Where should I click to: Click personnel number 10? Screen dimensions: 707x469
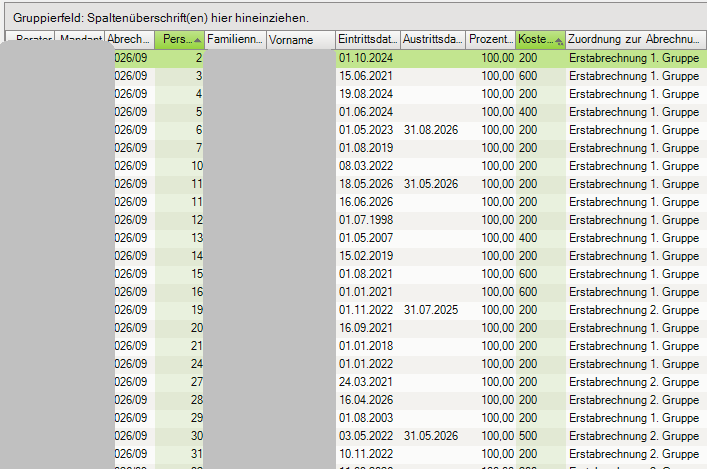(197, 166)
